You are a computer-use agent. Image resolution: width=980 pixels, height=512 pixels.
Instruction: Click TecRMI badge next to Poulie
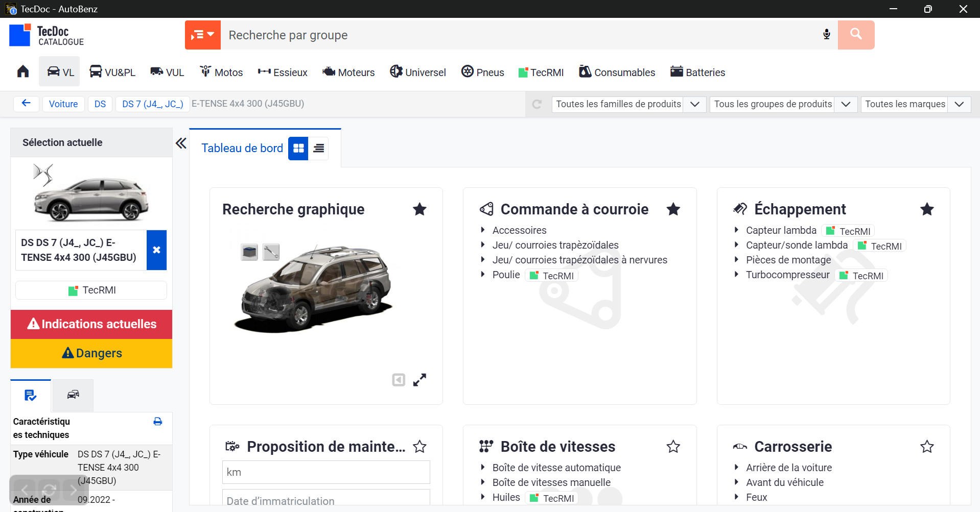click(552, 276)
